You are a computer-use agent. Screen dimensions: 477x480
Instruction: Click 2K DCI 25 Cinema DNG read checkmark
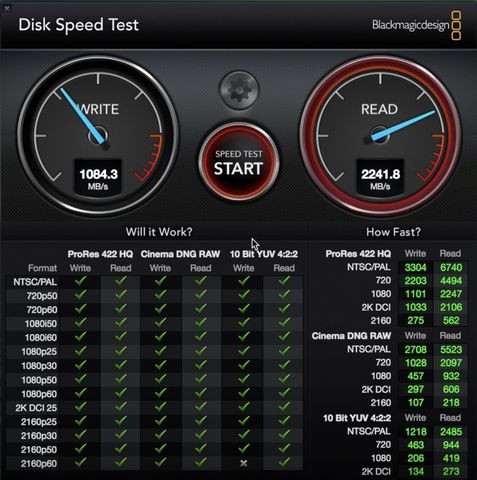(201, 407)
